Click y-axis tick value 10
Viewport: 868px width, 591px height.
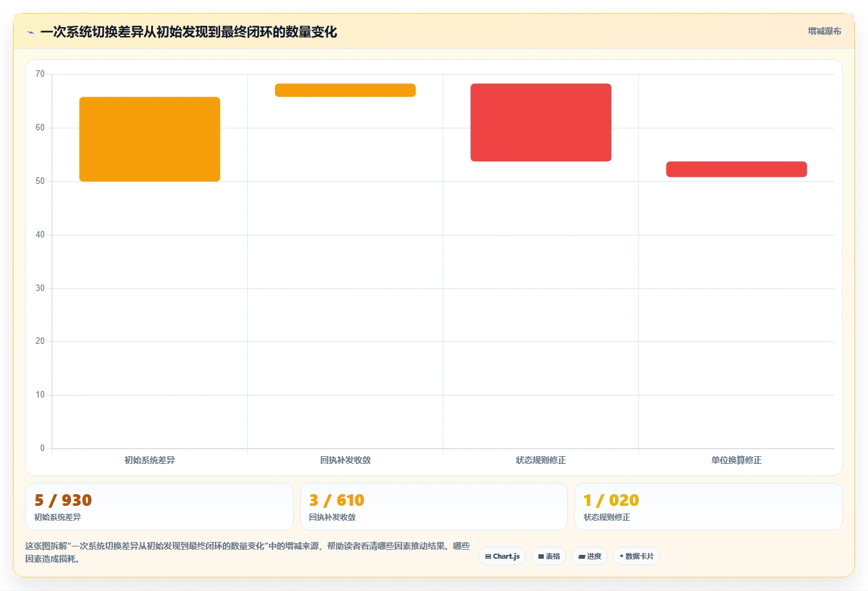pos(40,395)
